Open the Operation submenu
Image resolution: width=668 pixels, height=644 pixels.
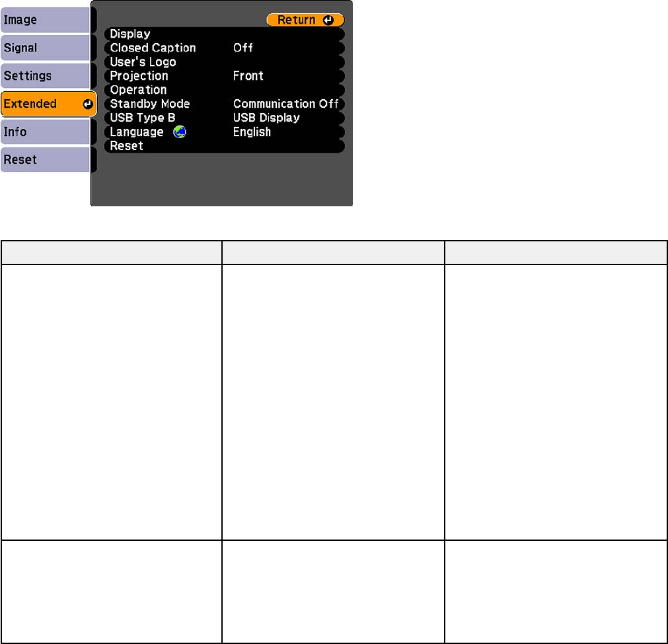tap(225, 90)
